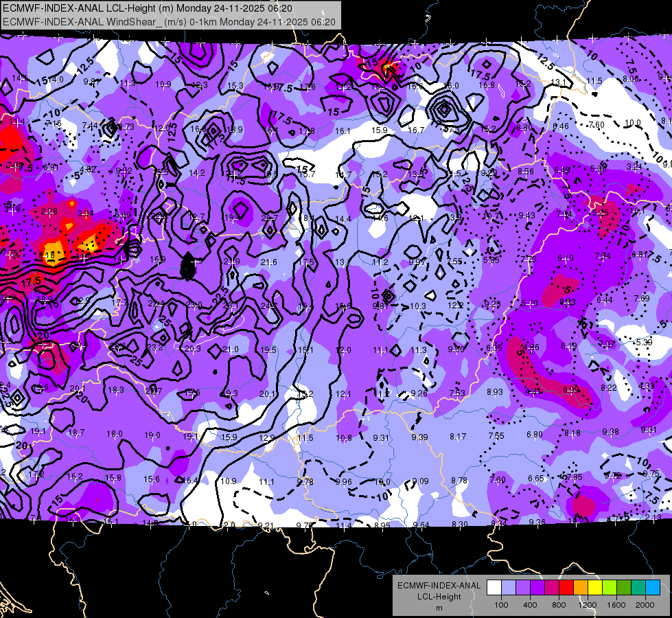Viewport: 672px width, 618px height.
Task: Click the grid value 9.43
Action: [526, 216]
